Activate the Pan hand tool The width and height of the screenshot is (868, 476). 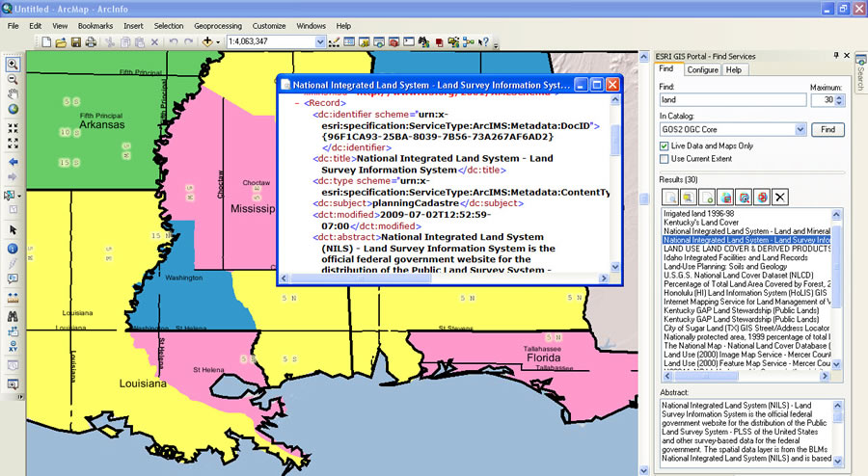click(13, 93)
